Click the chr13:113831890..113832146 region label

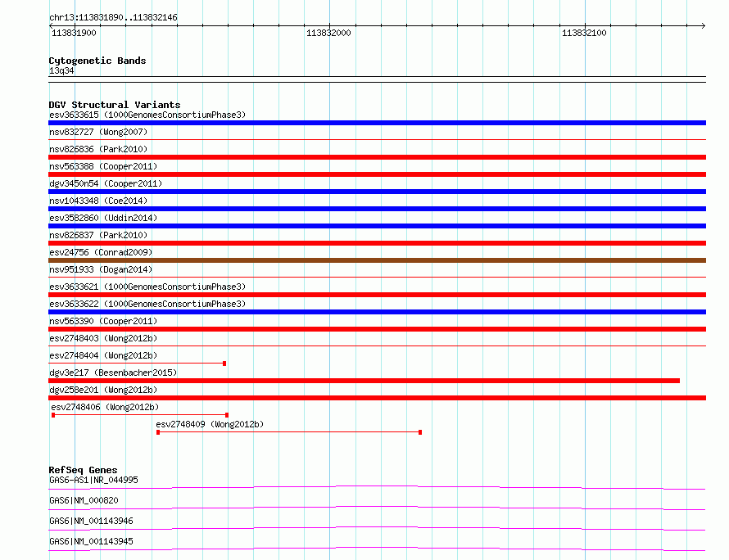point(113,18)
